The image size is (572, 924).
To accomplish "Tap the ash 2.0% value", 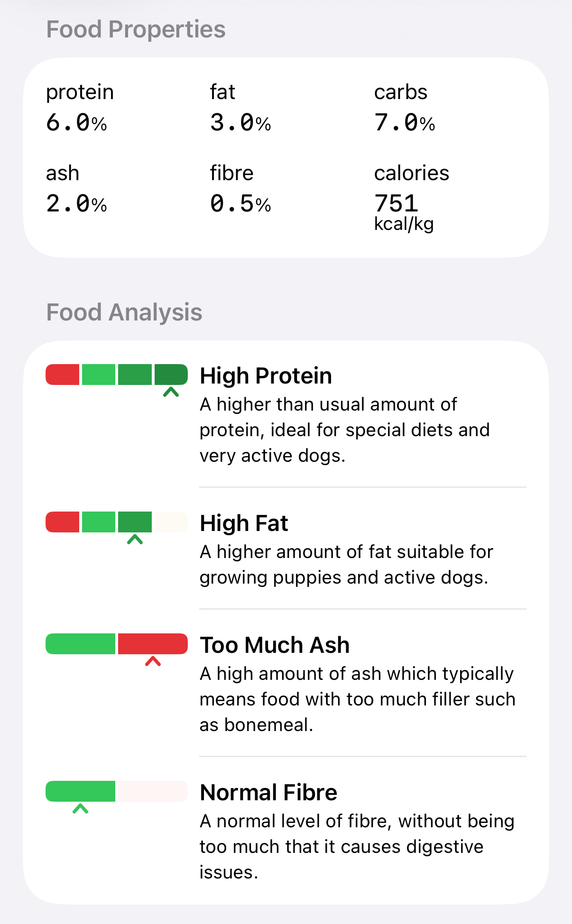I will (x=76, y=204).
